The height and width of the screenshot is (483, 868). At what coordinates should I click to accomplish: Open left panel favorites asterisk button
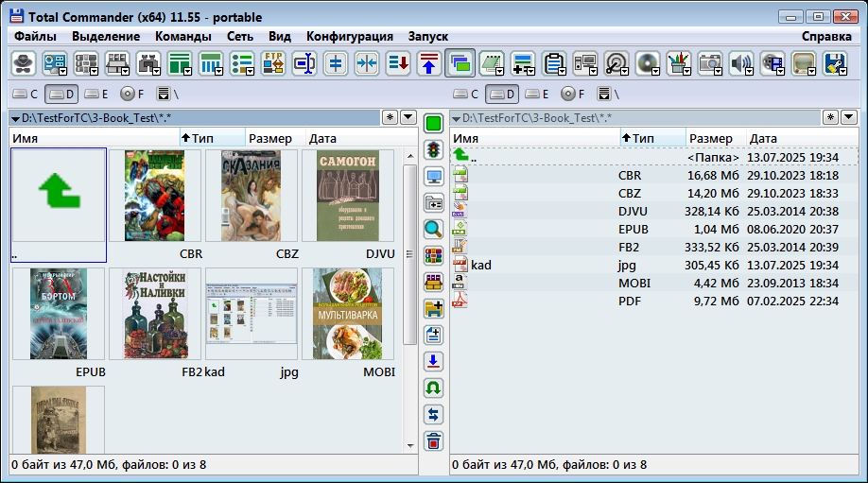coord(390,117)
